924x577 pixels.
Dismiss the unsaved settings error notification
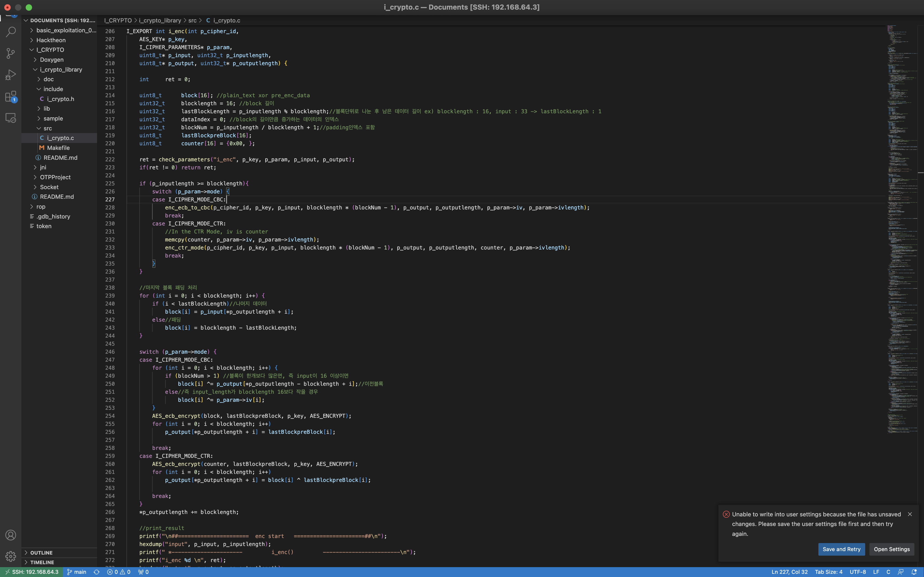[910, 514]
